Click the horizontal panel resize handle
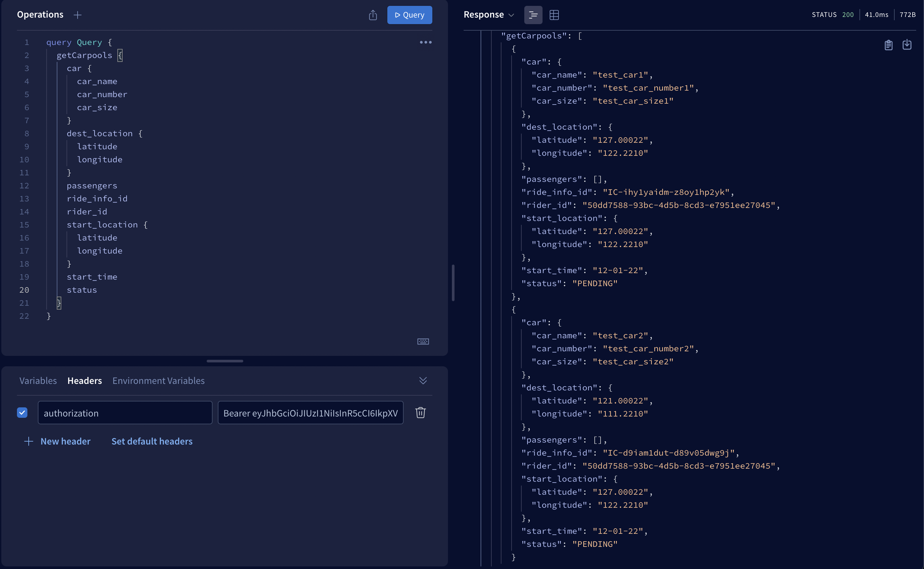The width and height of the screenshot is (924, 569). pyautogui.click(x=225, y=361)
